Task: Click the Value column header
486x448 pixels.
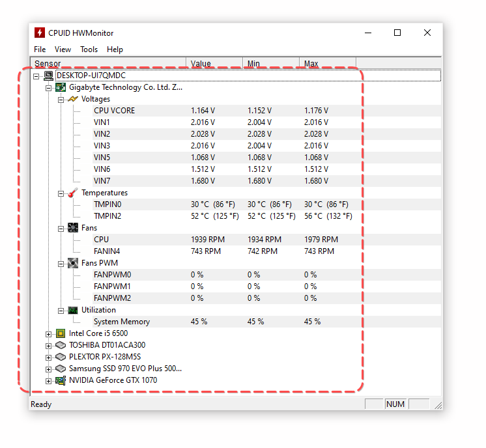Action: [x=214, y=63]
